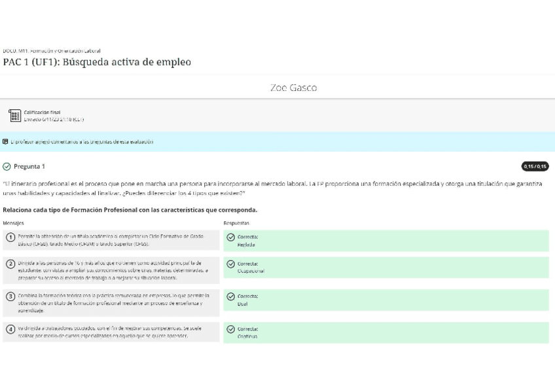Click the checkmark on the Continua answer
This screenshot has height=392, width=555.
pyautogui.click(x=230, y=329)
